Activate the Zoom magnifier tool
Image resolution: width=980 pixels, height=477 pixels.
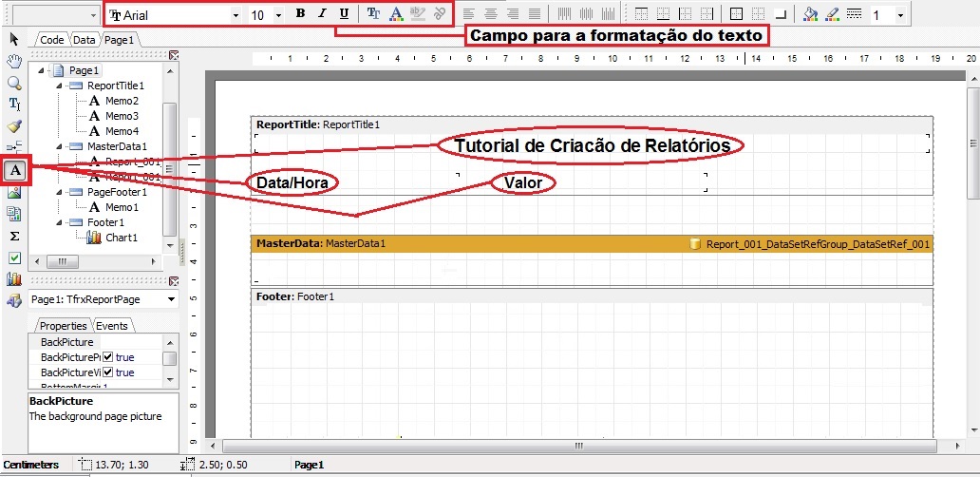14,84
